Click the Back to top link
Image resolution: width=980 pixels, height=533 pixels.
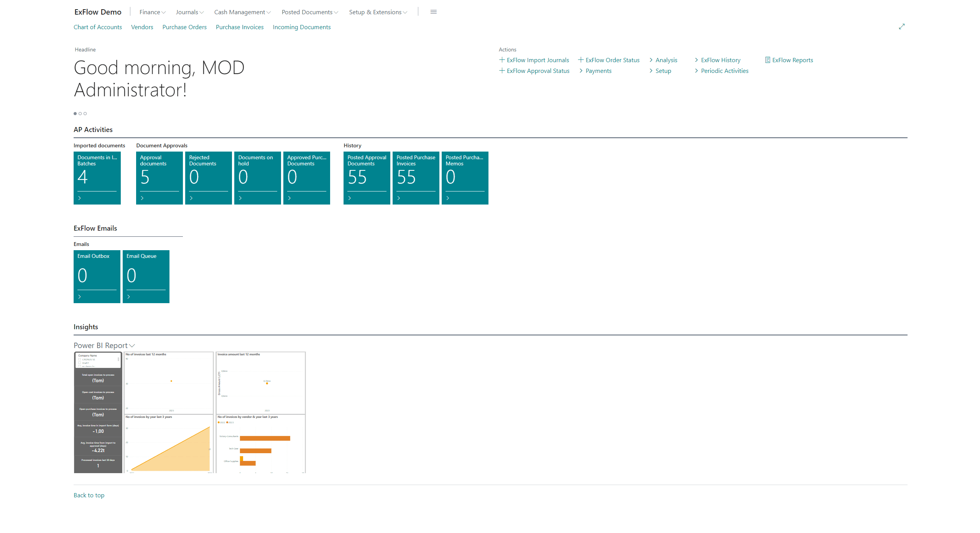tap(89, 495)
